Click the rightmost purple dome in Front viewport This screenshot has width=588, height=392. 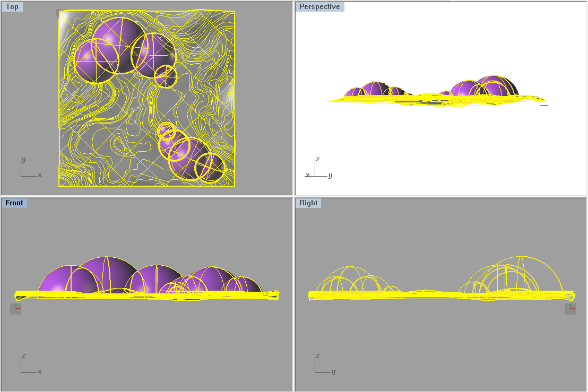point(244,285)
